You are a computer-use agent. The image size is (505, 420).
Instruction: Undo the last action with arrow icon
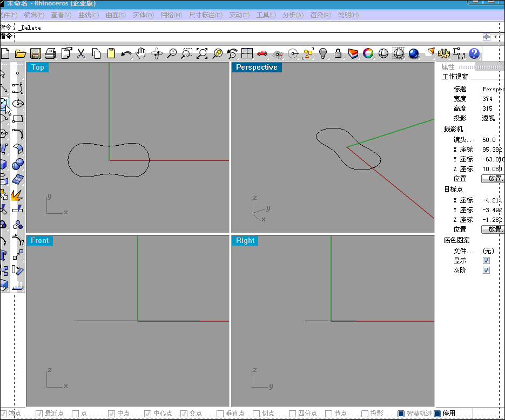(126, 54)
